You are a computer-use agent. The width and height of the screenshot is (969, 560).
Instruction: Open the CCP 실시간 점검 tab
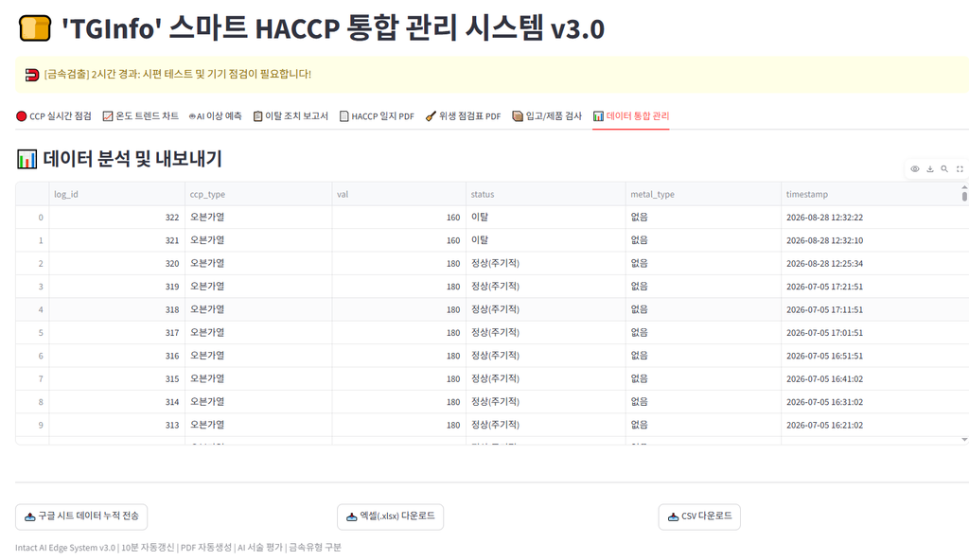54,116
